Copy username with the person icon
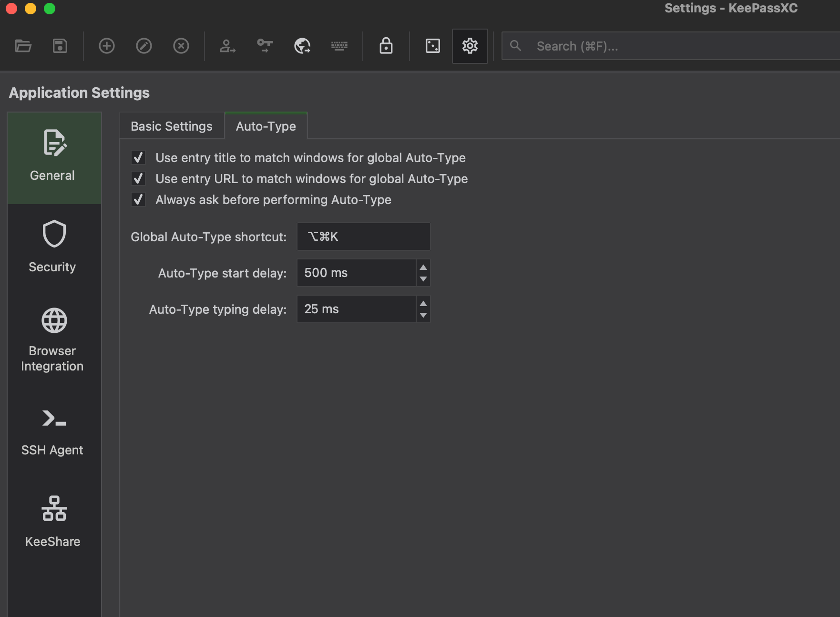The width and height of the screenshot is (840, 617). click(227, 46)
